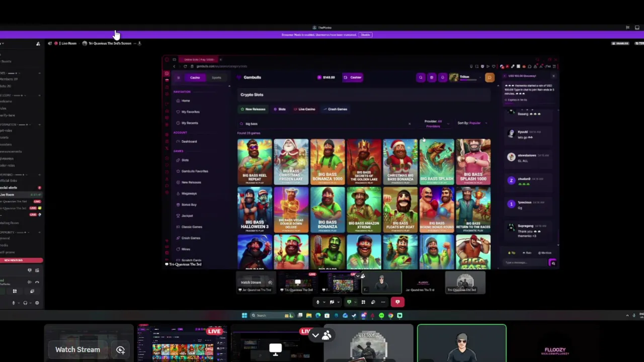644x362 pixels.
Task: Click large Watch Stream button
Action: [77, 349]
